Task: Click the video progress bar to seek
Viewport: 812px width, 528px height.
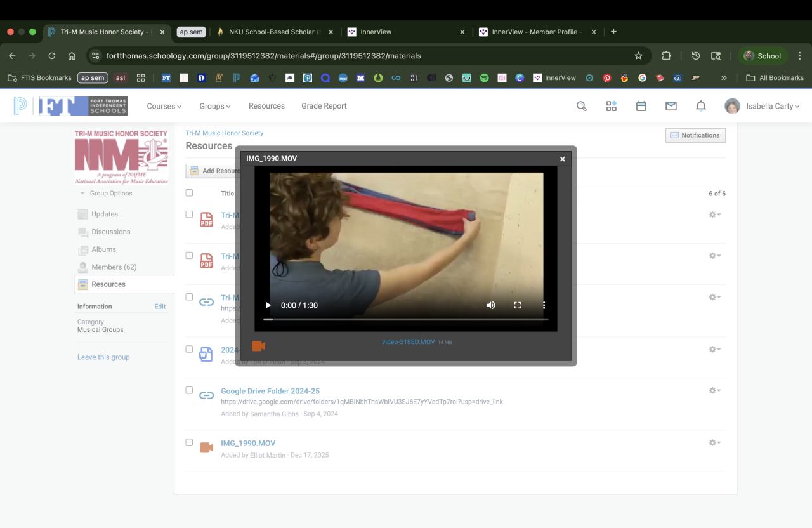Action: (406, 319)
